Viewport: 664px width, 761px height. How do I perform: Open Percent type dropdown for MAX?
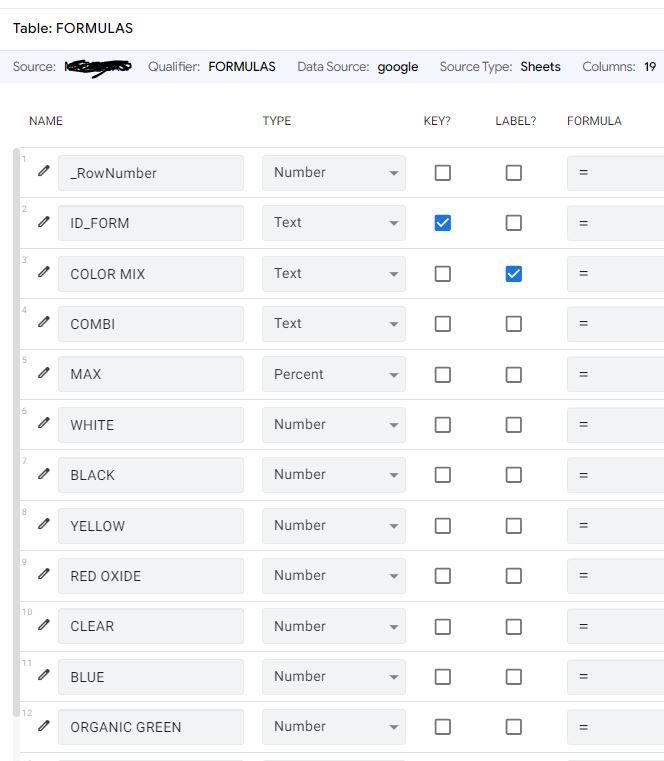[x=334, y=374]
